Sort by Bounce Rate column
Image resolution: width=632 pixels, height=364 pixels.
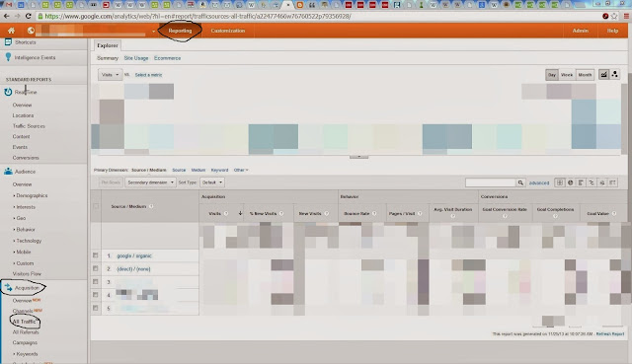(356, 213)
